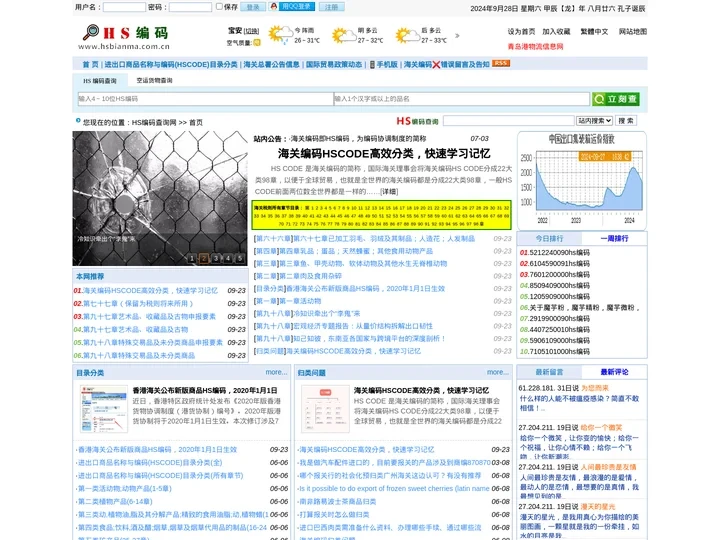Image resolution: width=720 pixels, height=540 pixels.
Task: Click the 搜索 button
Action: 626,121
